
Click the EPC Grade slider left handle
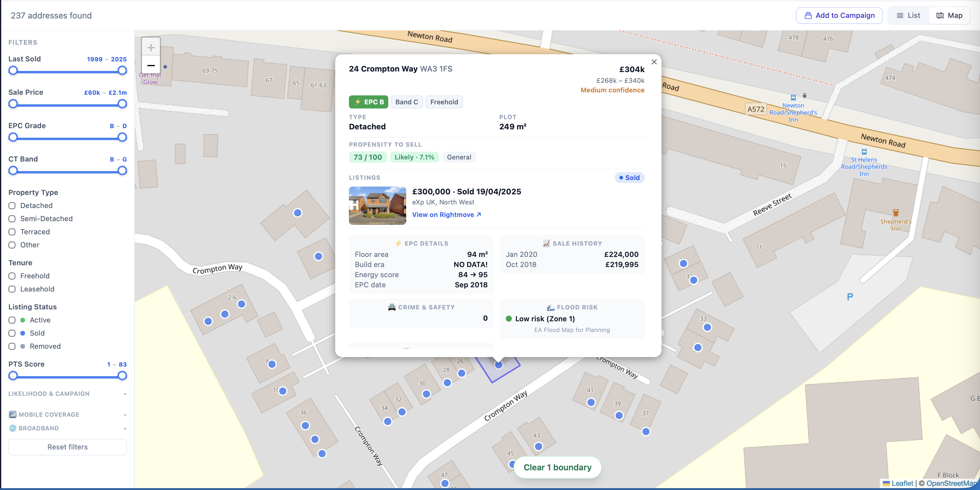13,137
